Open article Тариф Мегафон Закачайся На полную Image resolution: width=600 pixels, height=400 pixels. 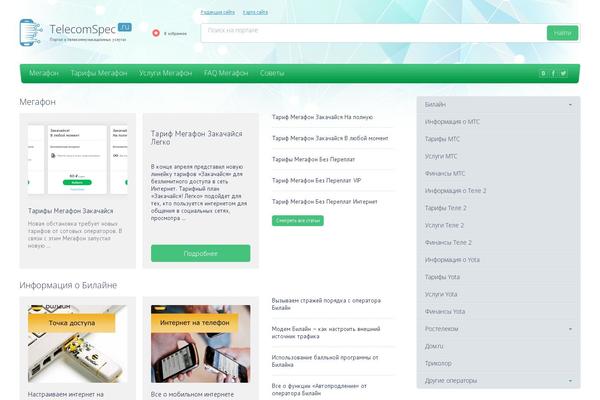[x=322, y=117]
